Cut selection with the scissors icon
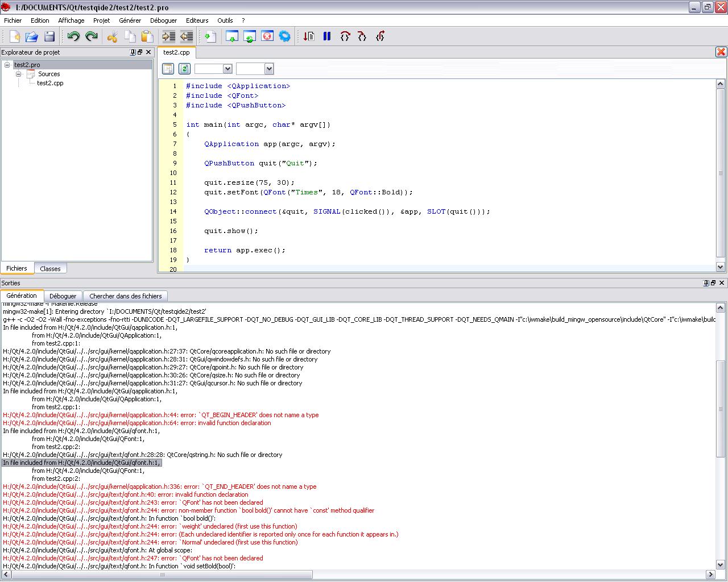728x582 pixels. (111, 36)
